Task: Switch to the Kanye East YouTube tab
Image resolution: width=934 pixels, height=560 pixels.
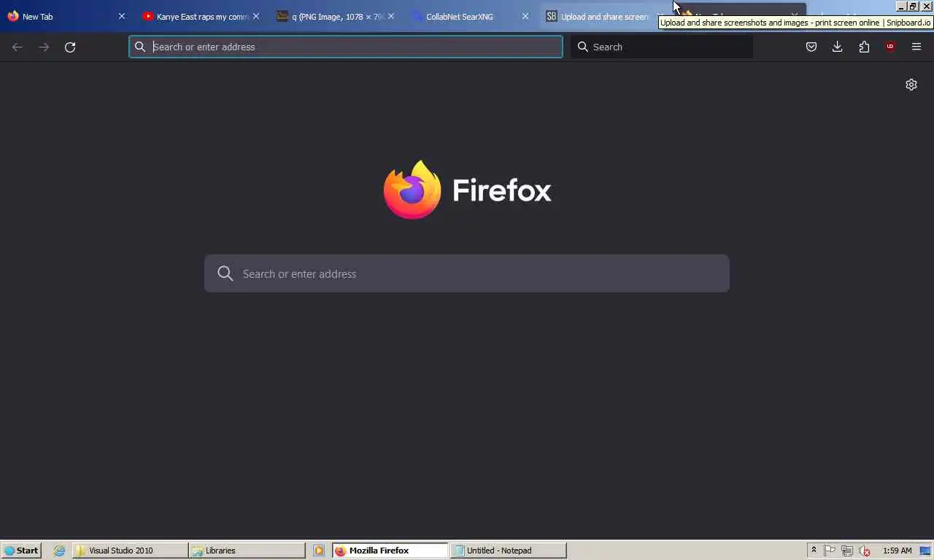Action: (201, 16)
